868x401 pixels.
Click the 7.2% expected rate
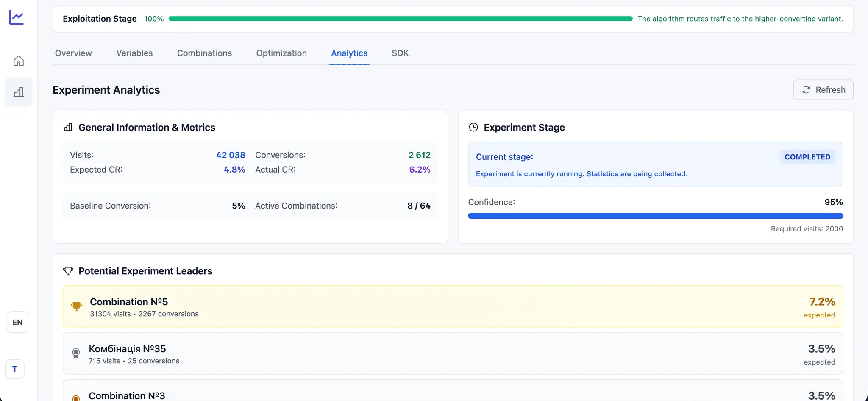coord(822,301)
